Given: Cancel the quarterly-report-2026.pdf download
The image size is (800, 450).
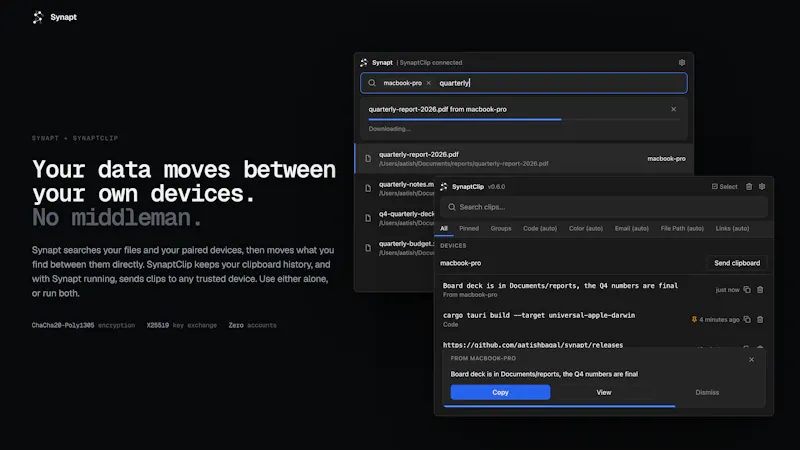Looking at the screenshot, I should [x=673, y=109].
